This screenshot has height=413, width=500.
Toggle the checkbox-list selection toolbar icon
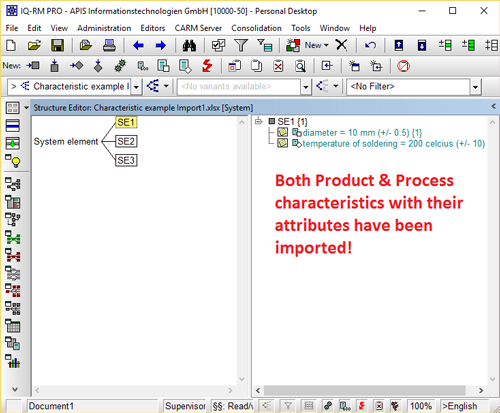(x=218, y=45)
